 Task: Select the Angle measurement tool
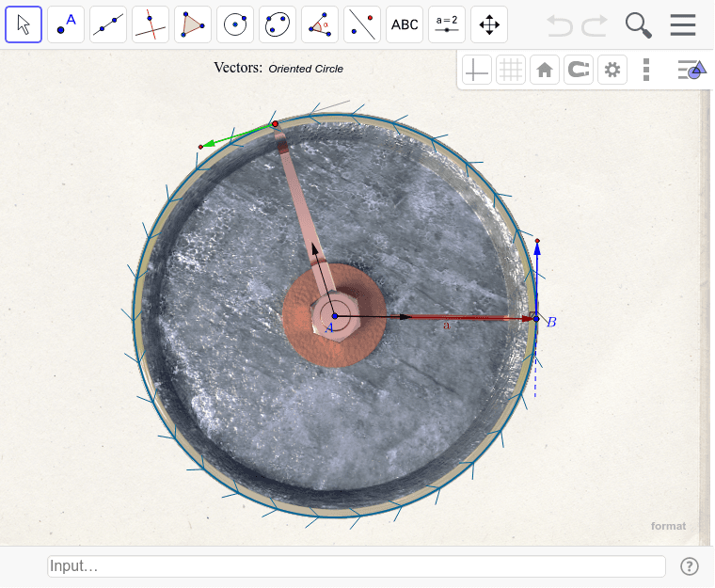pyautogui.click(x=320, y=24)
